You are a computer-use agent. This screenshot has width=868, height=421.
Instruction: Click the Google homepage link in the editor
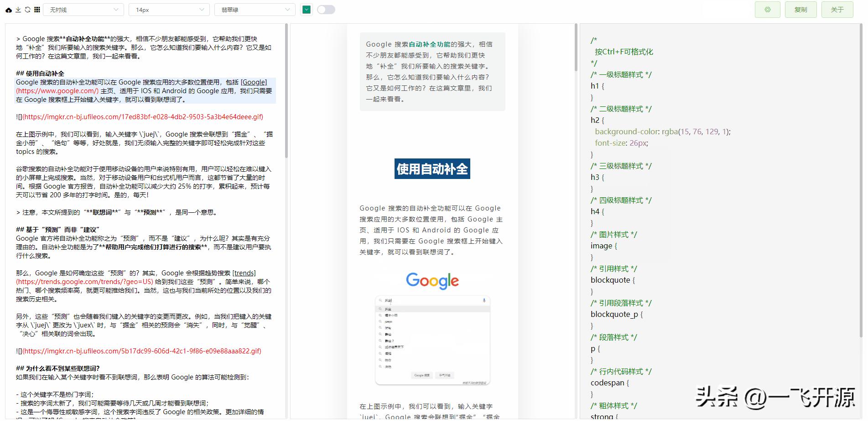[x=254, y=82]
